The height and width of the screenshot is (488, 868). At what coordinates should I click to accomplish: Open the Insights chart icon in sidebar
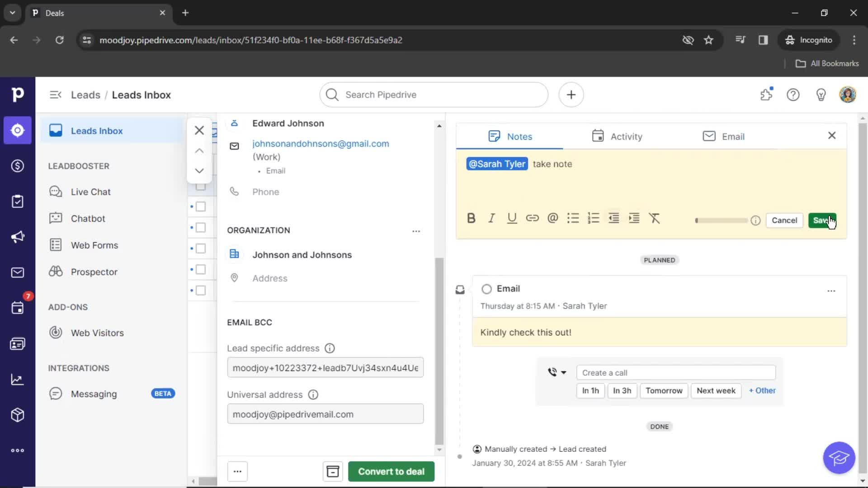click(18, 380)
